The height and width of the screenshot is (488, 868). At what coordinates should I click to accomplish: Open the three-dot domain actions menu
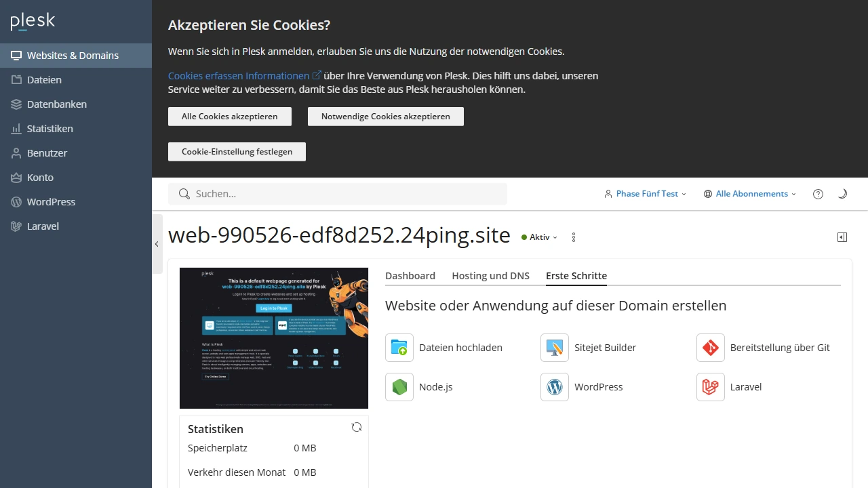click(x=574, y=237)
